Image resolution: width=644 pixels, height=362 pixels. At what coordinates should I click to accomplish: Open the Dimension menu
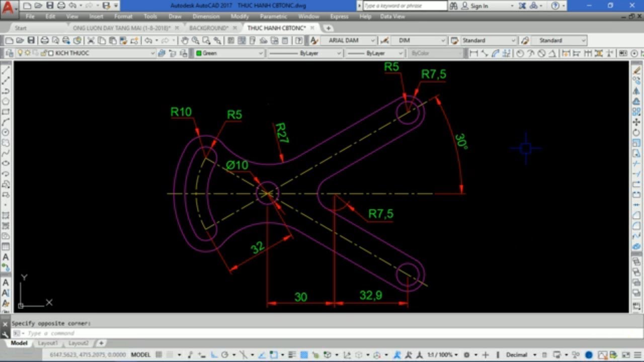[x=206, y=16]
